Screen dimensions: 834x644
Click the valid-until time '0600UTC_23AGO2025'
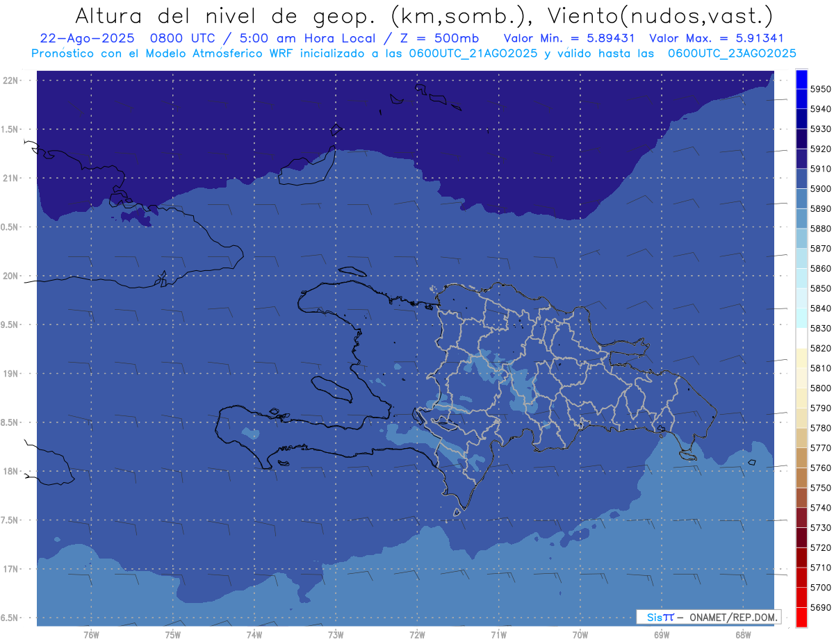coord(732,53)
